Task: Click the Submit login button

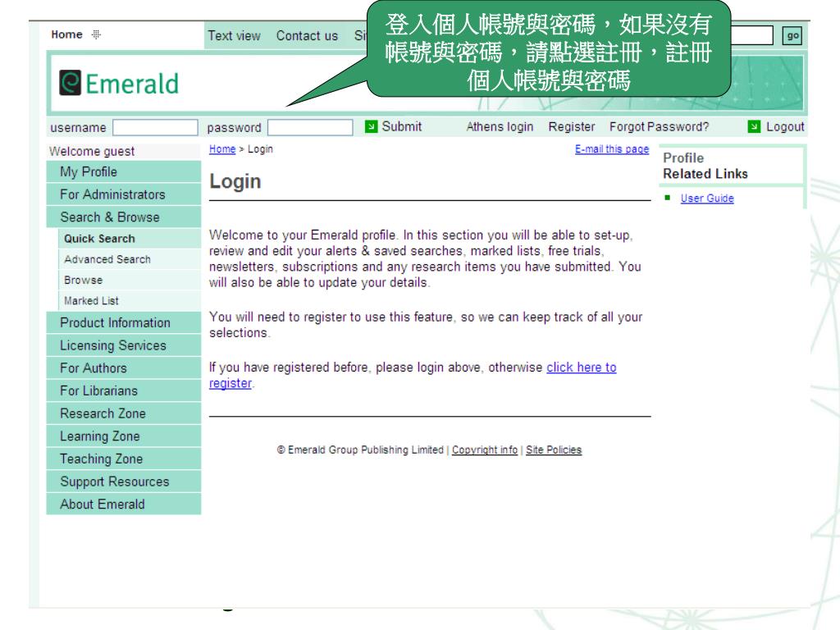Action: [x=402, y=126]
